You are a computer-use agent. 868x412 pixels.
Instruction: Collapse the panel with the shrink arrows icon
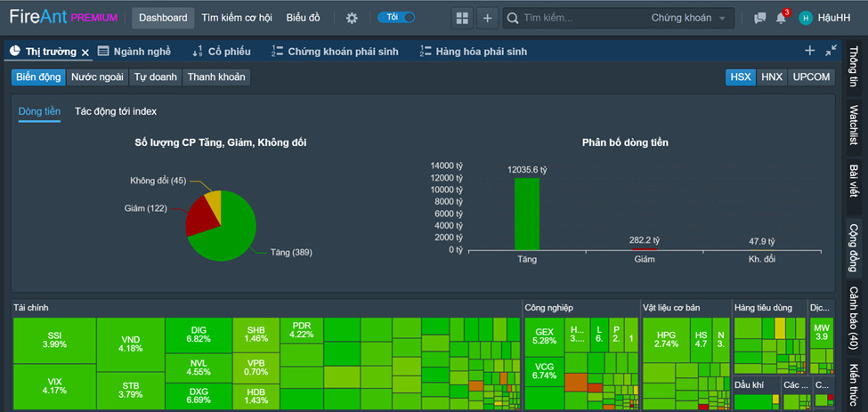coord(831,51)
